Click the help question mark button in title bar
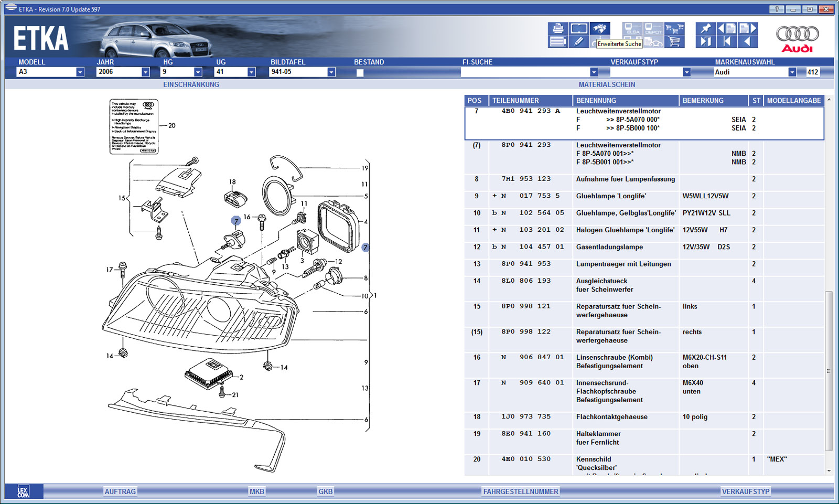Screen dimensions: 839x504 pyautogui.click(x=777, y=9)
